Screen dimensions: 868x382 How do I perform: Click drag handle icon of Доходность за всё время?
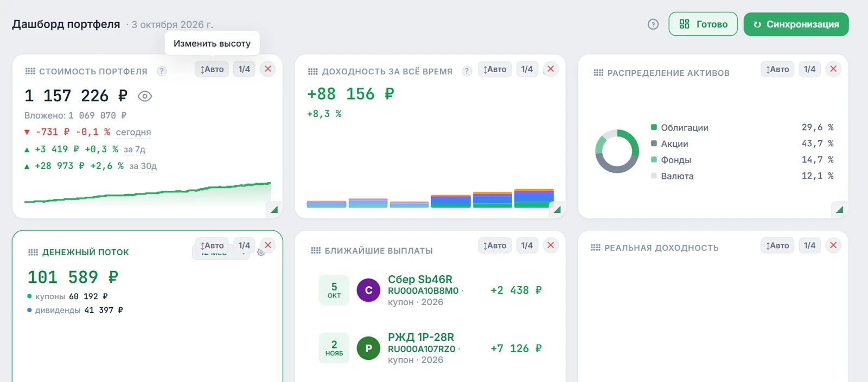[312, 71]
